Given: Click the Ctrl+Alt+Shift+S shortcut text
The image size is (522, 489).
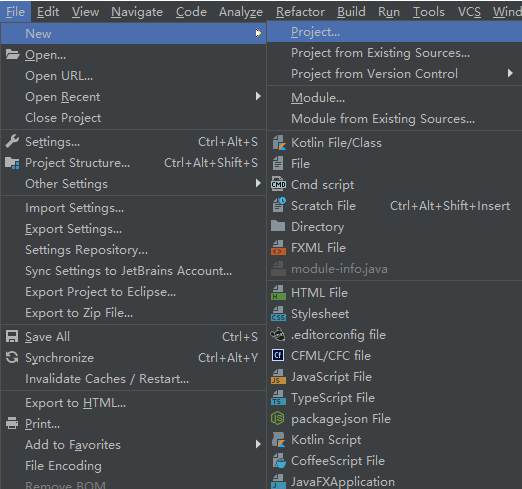Looking at the screenshot, I should coord(211,163).
